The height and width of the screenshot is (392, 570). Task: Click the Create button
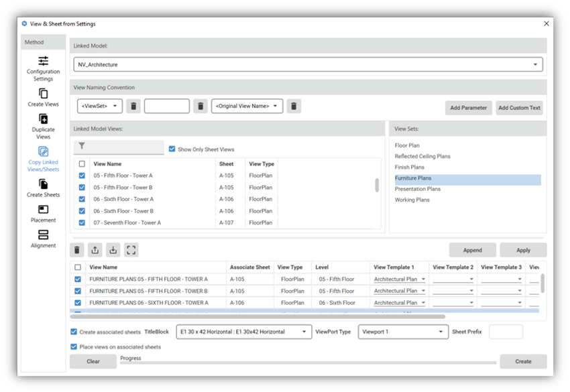click(523, 361)
